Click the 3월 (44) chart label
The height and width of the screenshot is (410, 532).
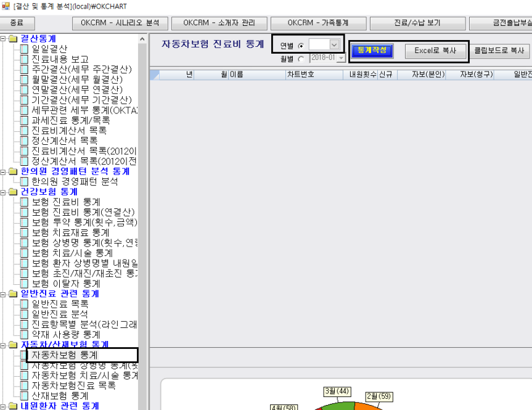pyautogui.click(x=337, y=392)
